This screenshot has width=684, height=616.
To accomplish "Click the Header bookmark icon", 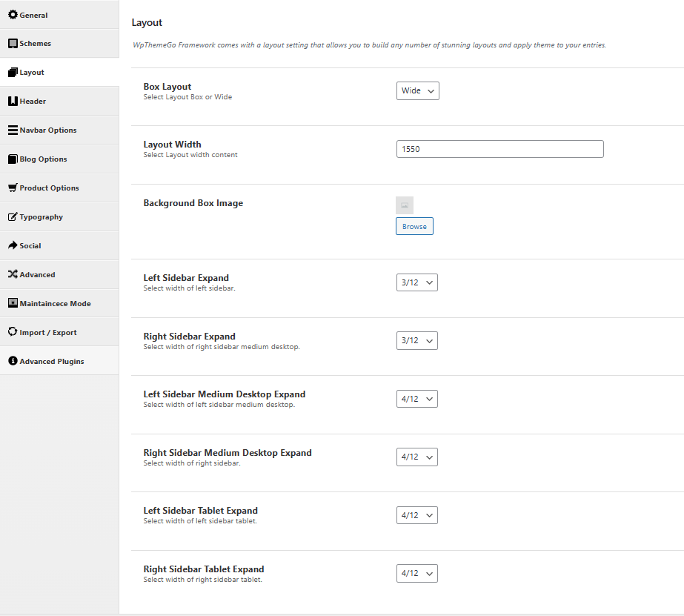I will [13, 102].
